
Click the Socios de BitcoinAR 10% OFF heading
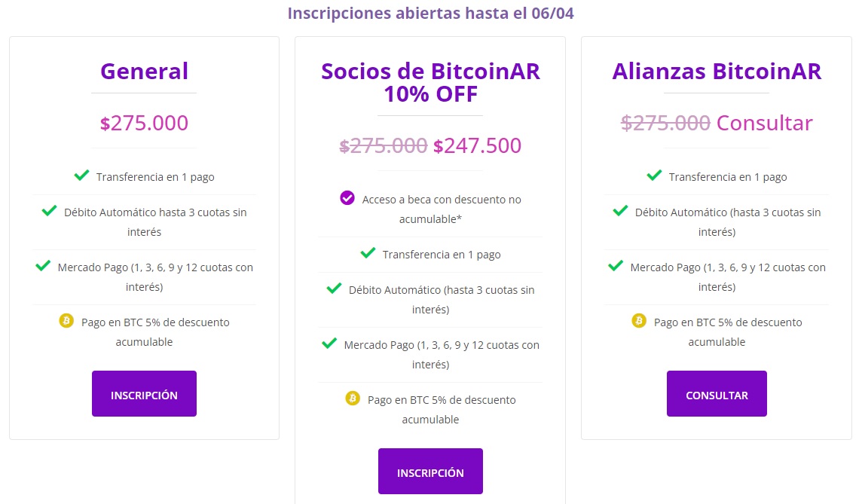point(430,82)
